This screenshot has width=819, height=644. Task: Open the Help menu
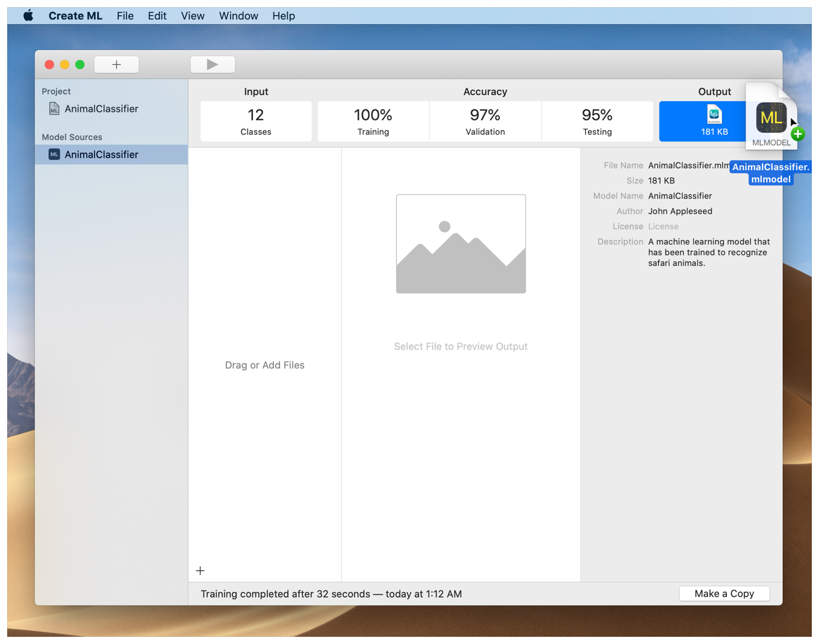click(x=284, y=16)
